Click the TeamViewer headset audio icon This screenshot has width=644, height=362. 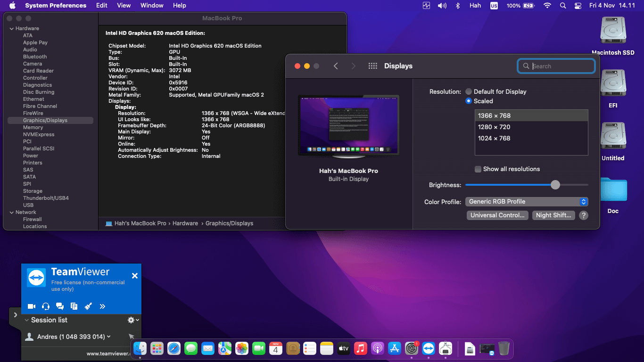click(46, 306)
